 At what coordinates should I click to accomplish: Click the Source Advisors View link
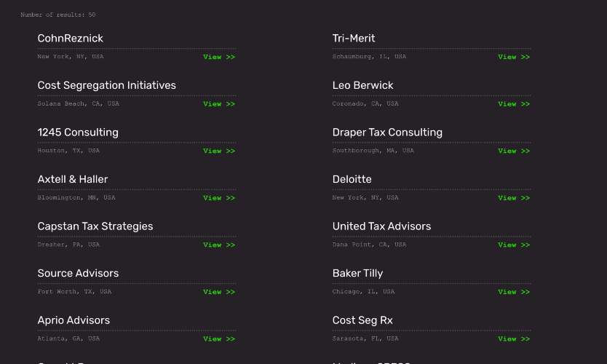pos(218,292)
